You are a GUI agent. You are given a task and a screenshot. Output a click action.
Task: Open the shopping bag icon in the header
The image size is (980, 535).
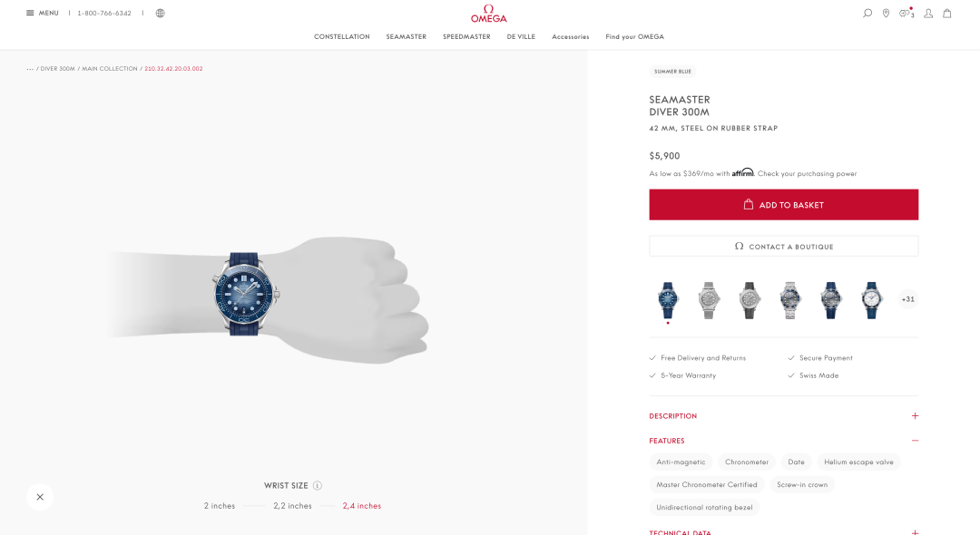click(946, 13)
